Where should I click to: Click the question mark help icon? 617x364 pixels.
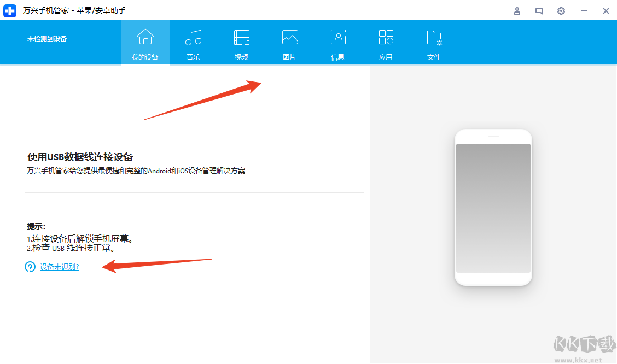30,267
